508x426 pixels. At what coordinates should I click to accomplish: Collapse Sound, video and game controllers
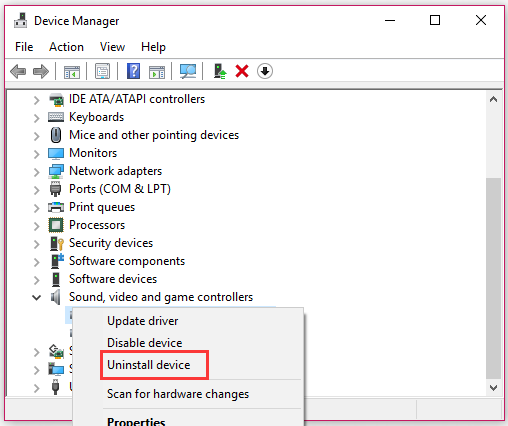coord(36,297)
